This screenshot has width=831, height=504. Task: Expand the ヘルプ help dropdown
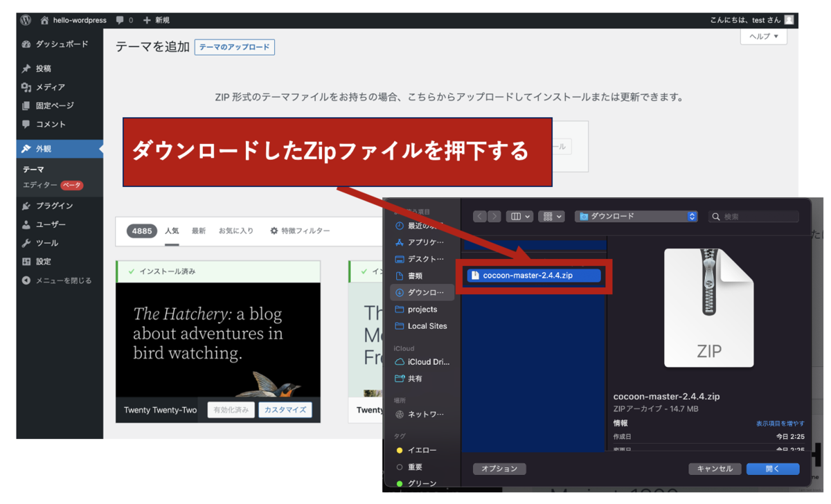click(764, 36)
